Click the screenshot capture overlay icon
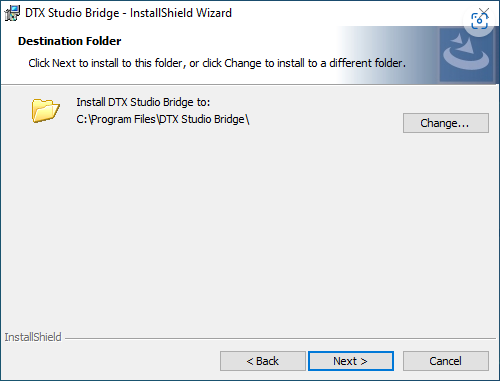Screen dimensions: 500x381 (479, 21)
